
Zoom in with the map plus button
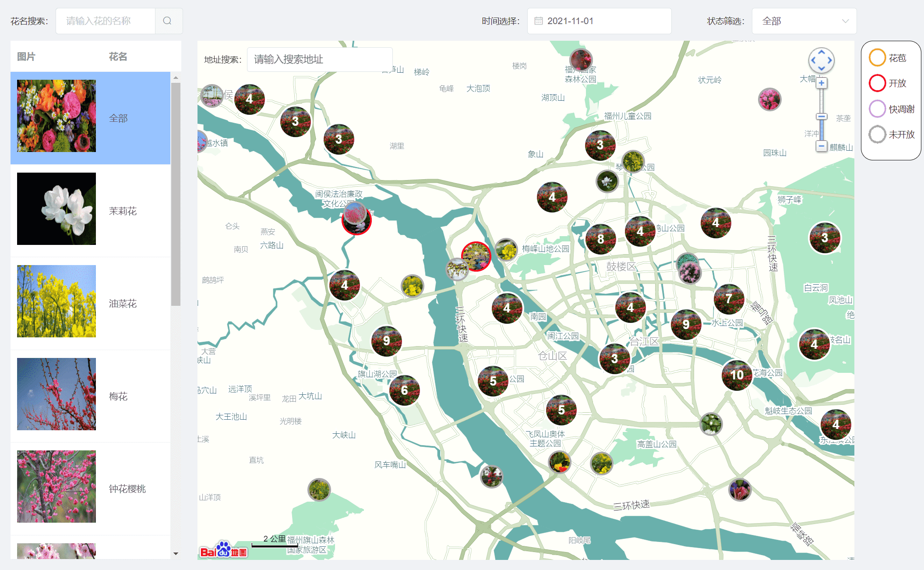pyautogui.click(x=822, y=83)
